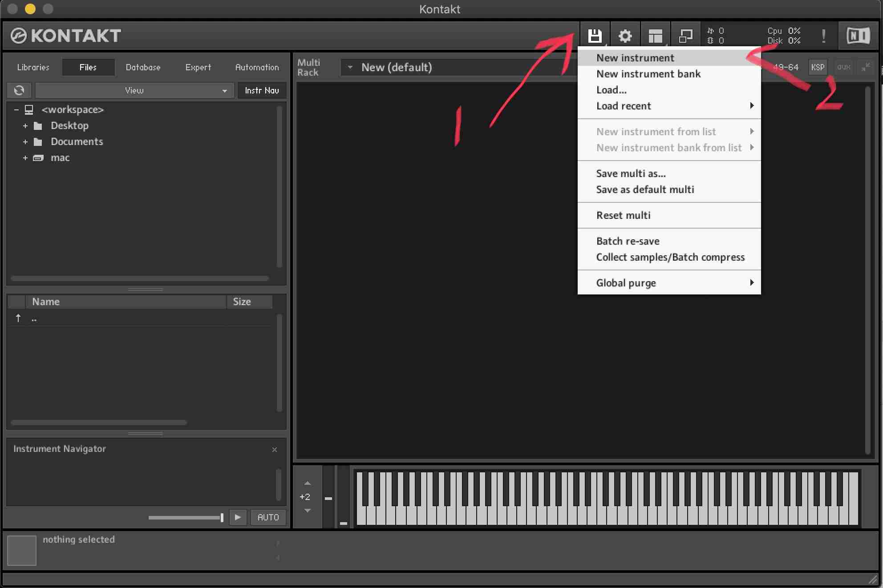Expand the Desktop folder
The width and height of the screenshot is (883, 588).
coord(25,126)
